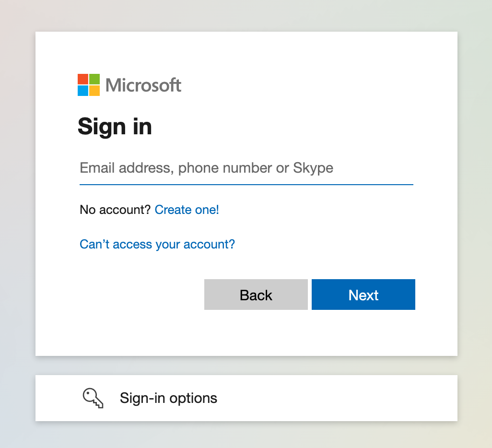
Task: Click blank space below the Back button
Action: click(x=256, y=333)
